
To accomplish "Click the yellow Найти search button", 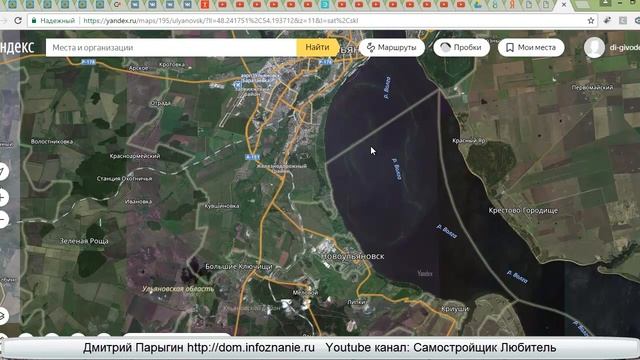I will click(317, 47).
